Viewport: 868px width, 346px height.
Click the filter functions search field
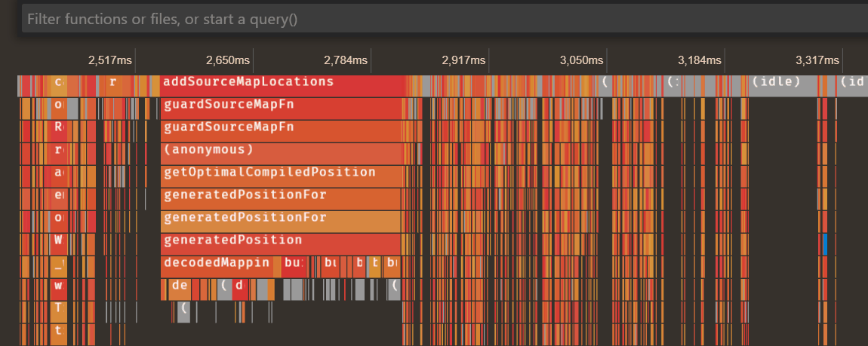click(438, 19)
